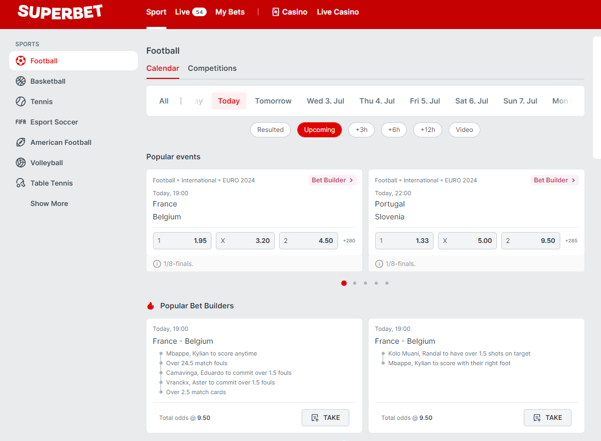Go to second popular events carousel dot
Screen dimensions: 601x441
pos(355,283)
